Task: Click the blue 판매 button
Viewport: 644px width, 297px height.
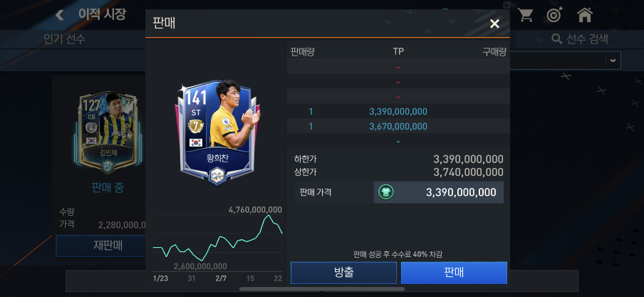Action: (x=454, y=273)
